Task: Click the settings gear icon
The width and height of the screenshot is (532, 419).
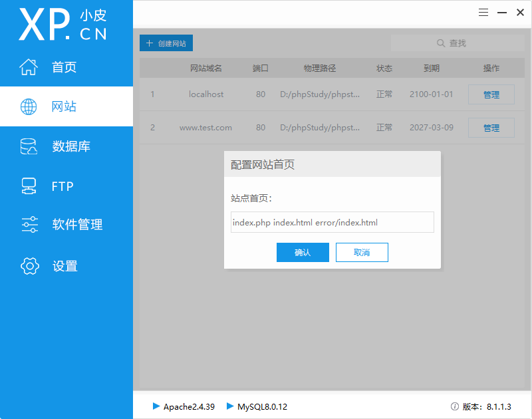Action: 30,266
